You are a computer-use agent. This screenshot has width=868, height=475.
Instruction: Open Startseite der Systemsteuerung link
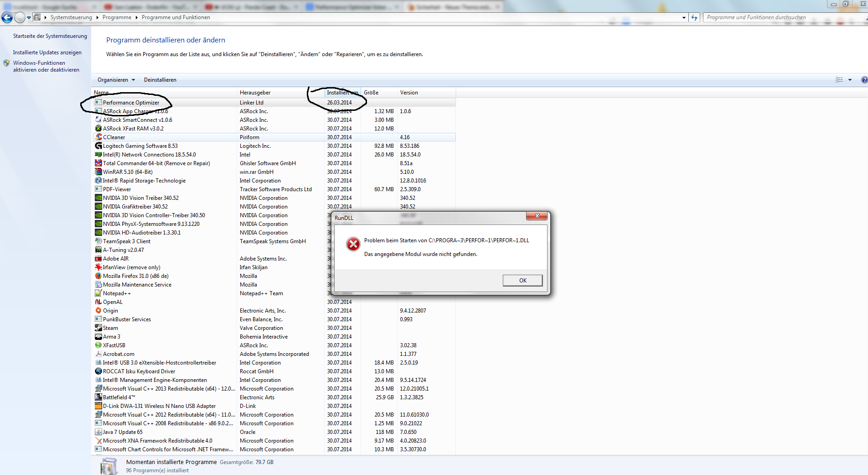(x=50, y=36)
